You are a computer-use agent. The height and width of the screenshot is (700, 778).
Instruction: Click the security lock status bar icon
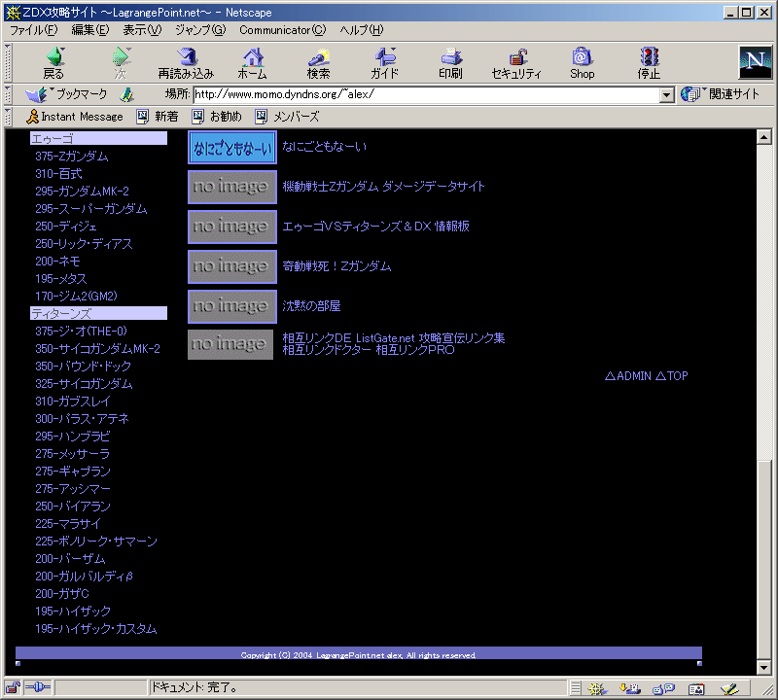[x=13, y=687]
